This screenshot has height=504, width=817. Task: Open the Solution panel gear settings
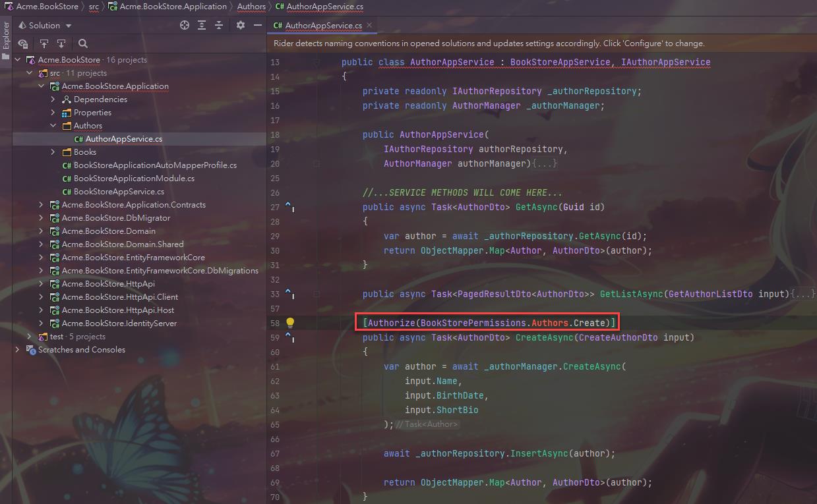tap(241, 25)
